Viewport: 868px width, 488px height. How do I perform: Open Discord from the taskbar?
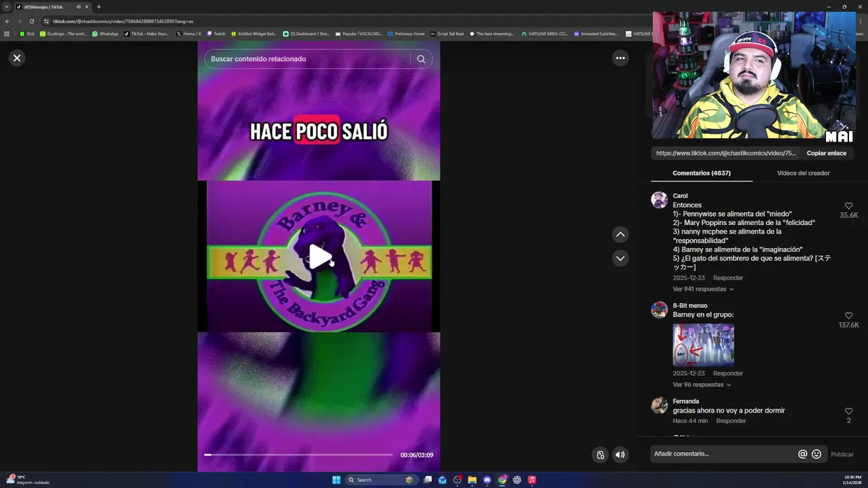487,480
